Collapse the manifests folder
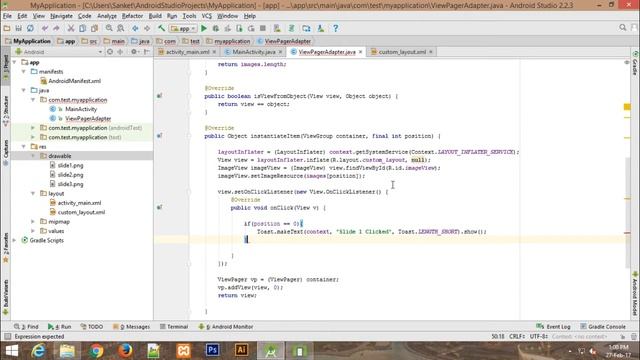Image resolution: width=640 pixels, height=360 pixels. (x=24, y=71)
